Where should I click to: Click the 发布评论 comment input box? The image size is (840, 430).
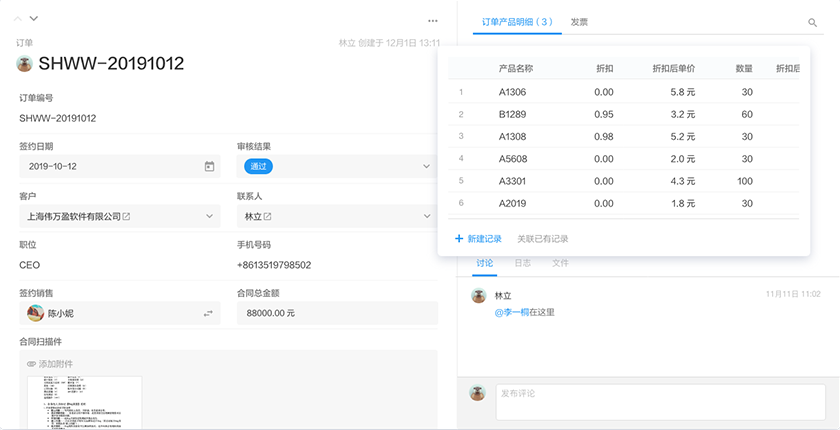pos(660,394)
